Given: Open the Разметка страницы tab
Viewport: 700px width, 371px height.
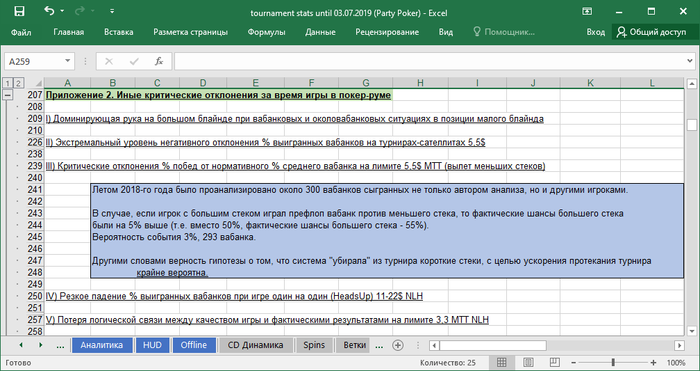Looking at the screenshot, I should (191, 32).
